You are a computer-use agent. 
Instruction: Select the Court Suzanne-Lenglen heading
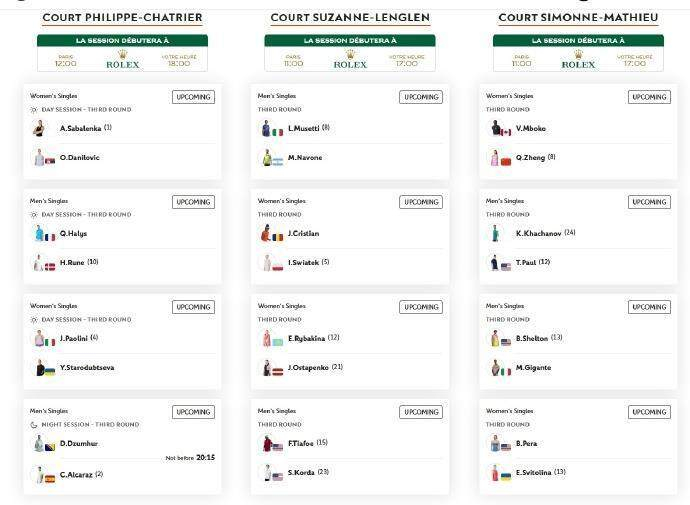tap(350, 18)
